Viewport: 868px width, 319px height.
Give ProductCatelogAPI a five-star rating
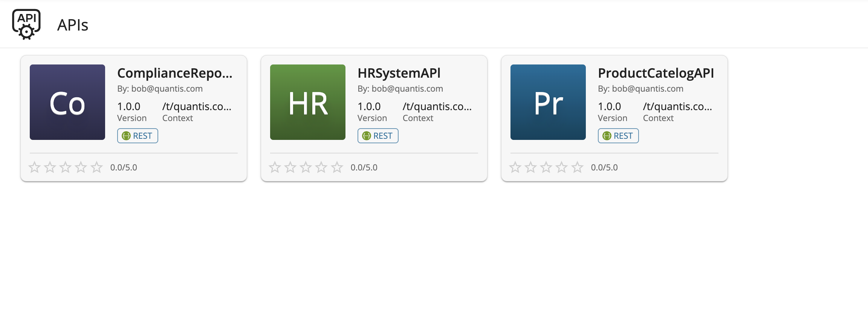pos(578,167)
